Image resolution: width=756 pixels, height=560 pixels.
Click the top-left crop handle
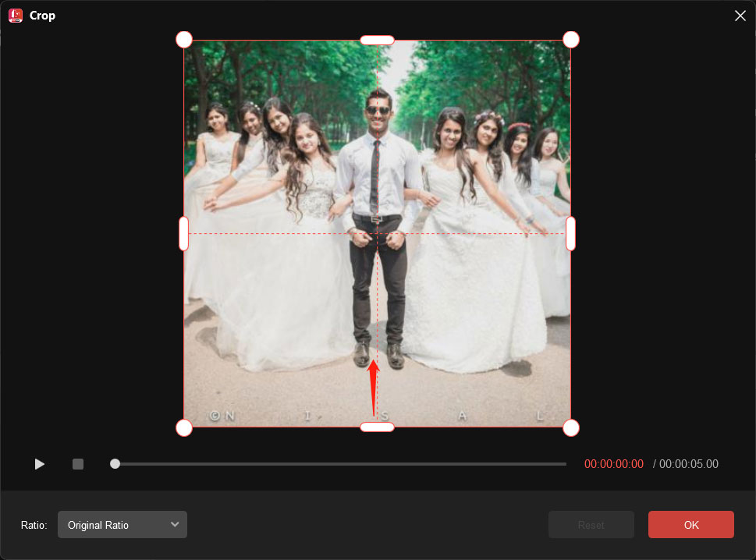click(184, 39)
